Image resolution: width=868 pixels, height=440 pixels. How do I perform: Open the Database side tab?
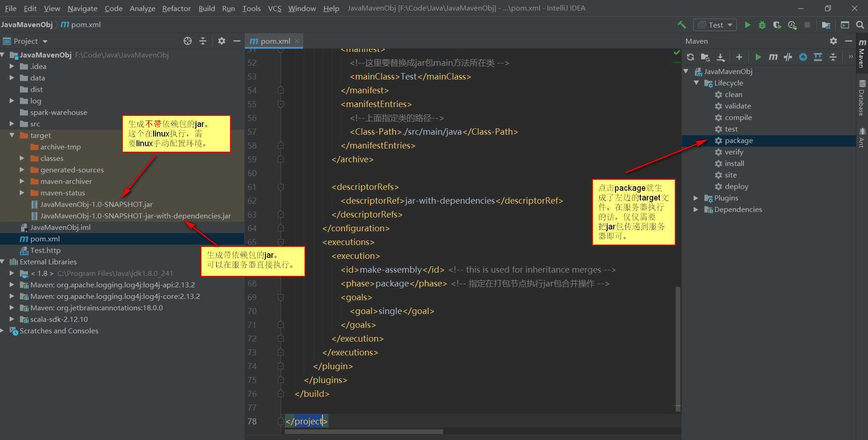tap(862, 97)
